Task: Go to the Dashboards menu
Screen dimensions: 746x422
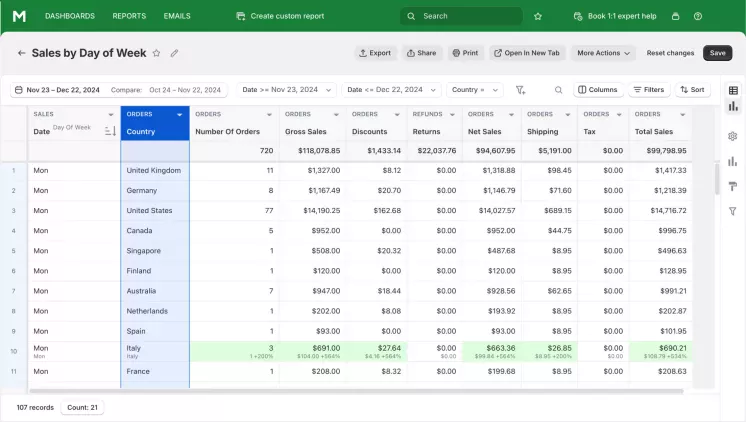Action: point(70,16)
